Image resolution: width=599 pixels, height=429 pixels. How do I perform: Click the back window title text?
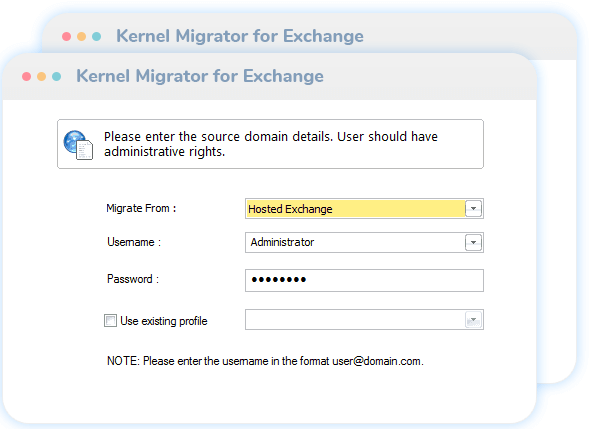coord(240,36)
